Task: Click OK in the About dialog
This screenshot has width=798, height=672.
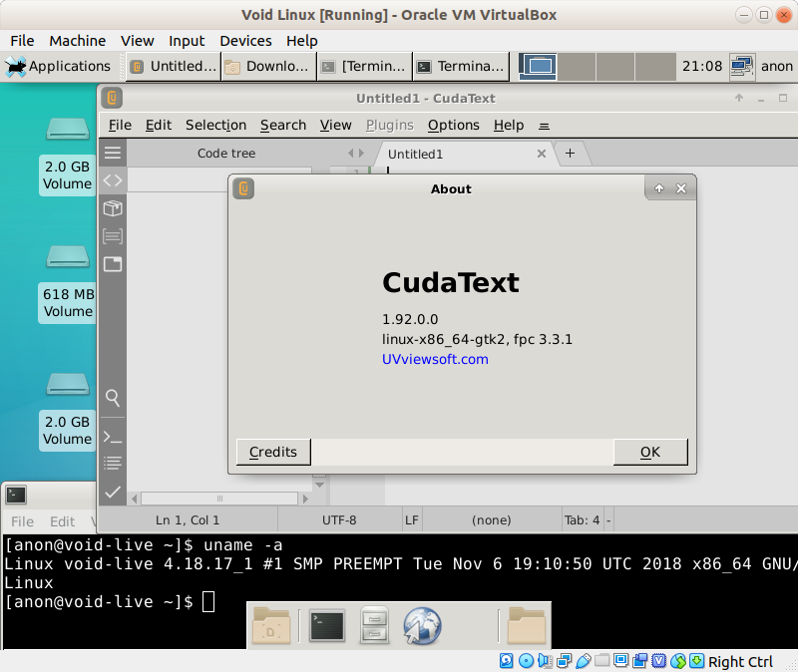Action: [x=650, y=452]
